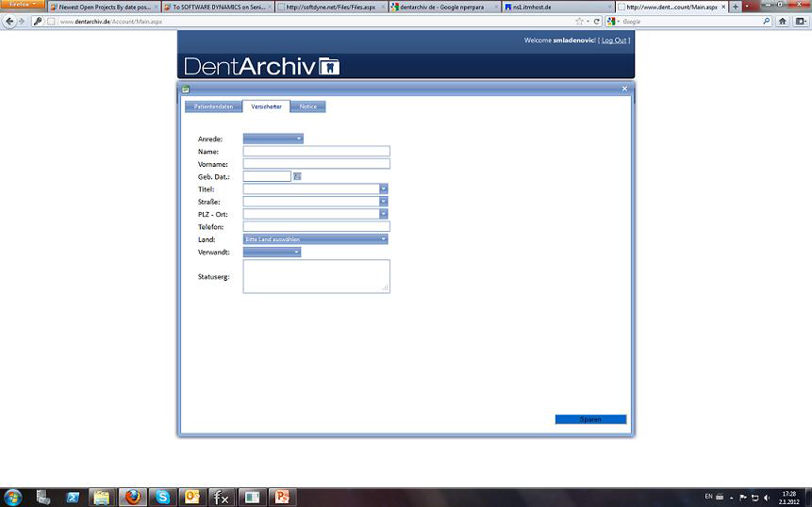Click the Firefox taskbar icon
Viewport: 812px width, 507px height.
pyautogui.click(x=133, y=498)
